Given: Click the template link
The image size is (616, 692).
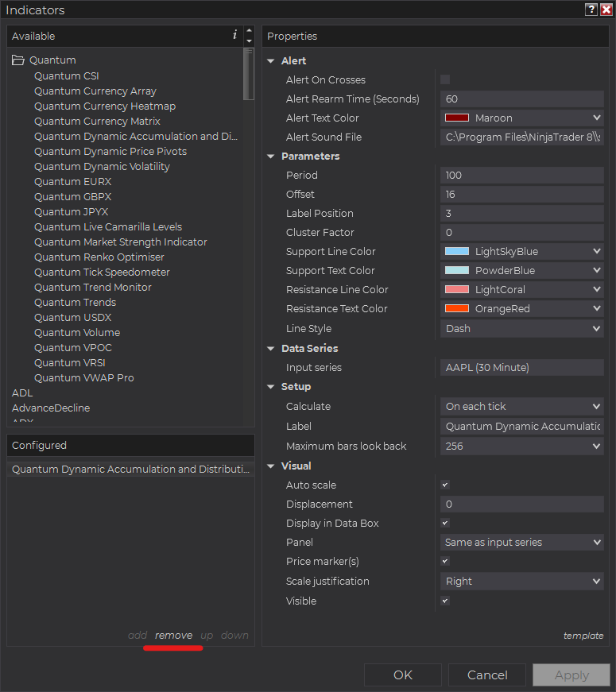Looking at the screenshot, I should pos(583,636).
